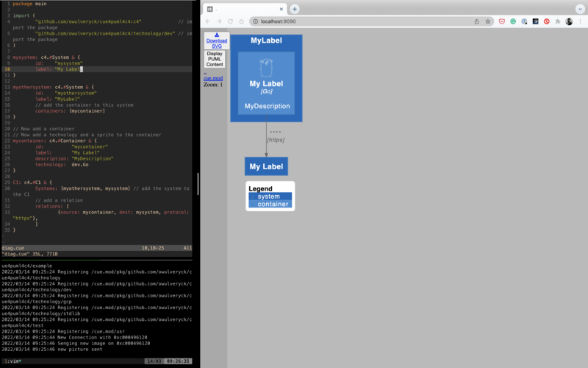Image resolution: width=588 pixels, height=368 pixels.
Task: Open a new browser tab
Action: coord(295,9)
